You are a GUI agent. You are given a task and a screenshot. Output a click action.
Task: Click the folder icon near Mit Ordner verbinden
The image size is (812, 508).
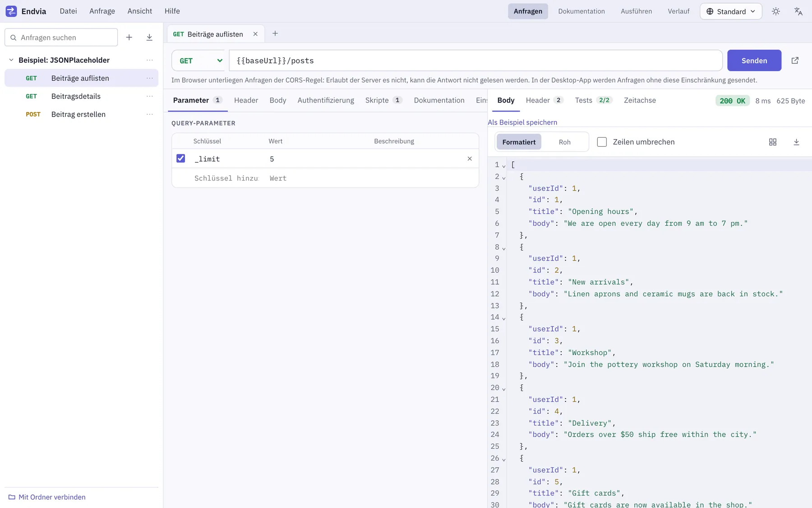(x=12, y=497)
